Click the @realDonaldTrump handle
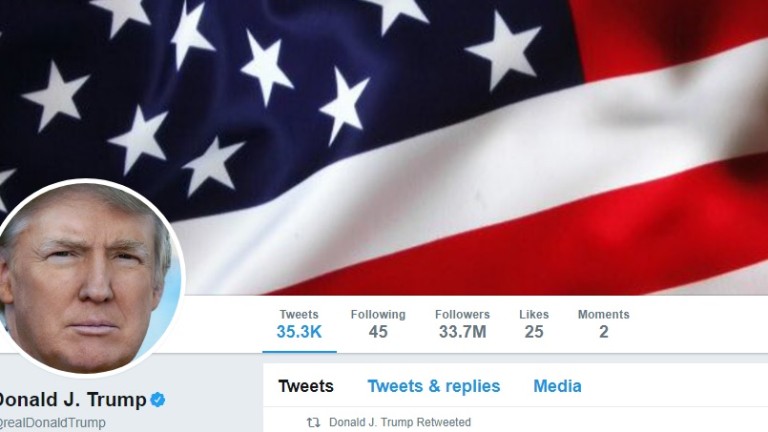 tap(52, 423)
